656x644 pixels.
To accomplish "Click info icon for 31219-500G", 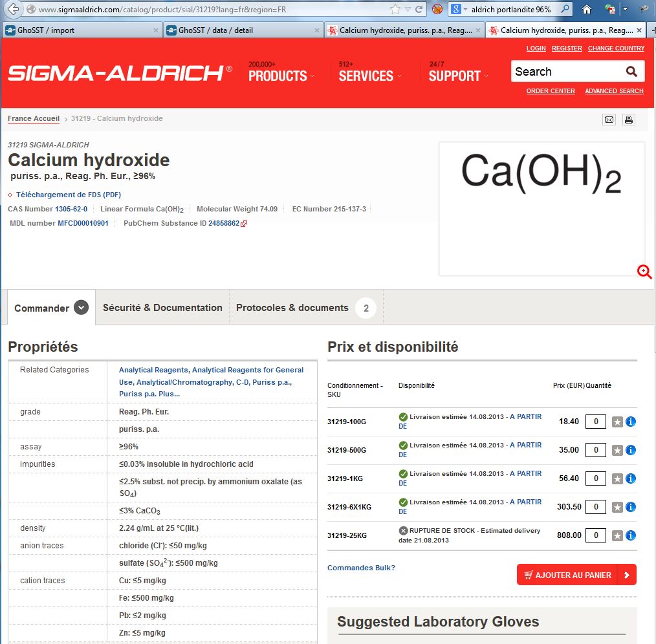I will [631, 450].
